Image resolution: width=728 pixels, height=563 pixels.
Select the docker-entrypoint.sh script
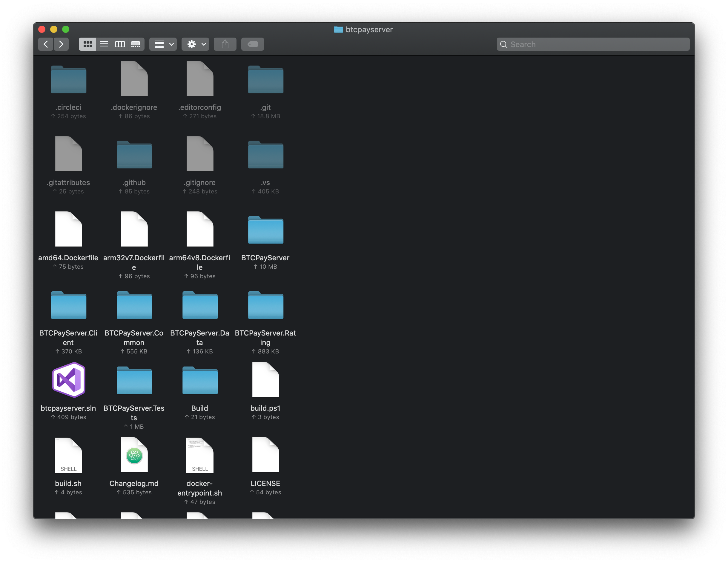200,455
